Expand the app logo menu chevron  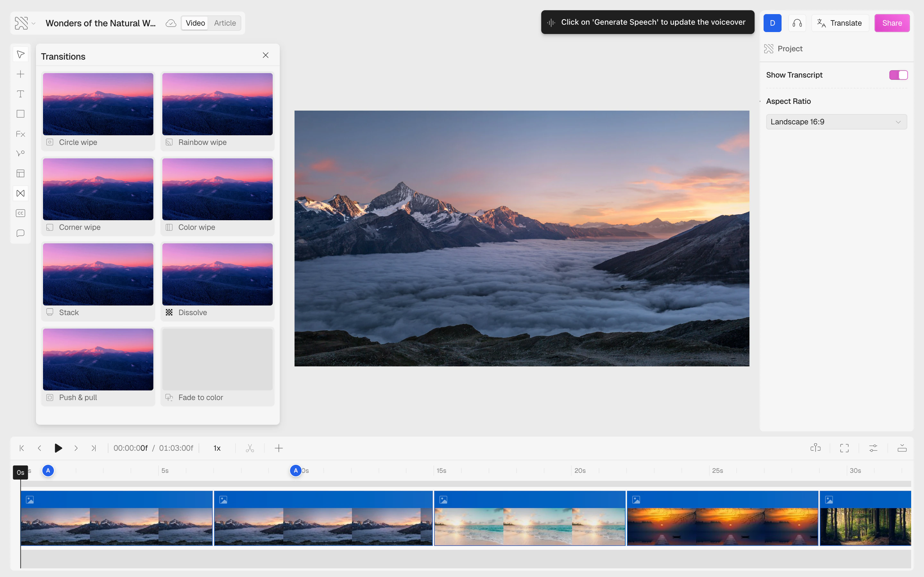coord(34,23)
